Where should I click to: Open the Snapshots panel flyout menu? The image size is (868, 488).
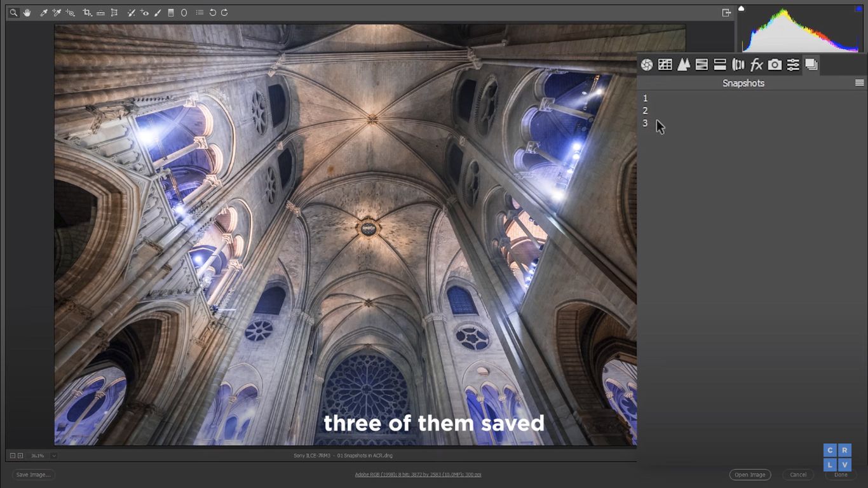point(860,82)
